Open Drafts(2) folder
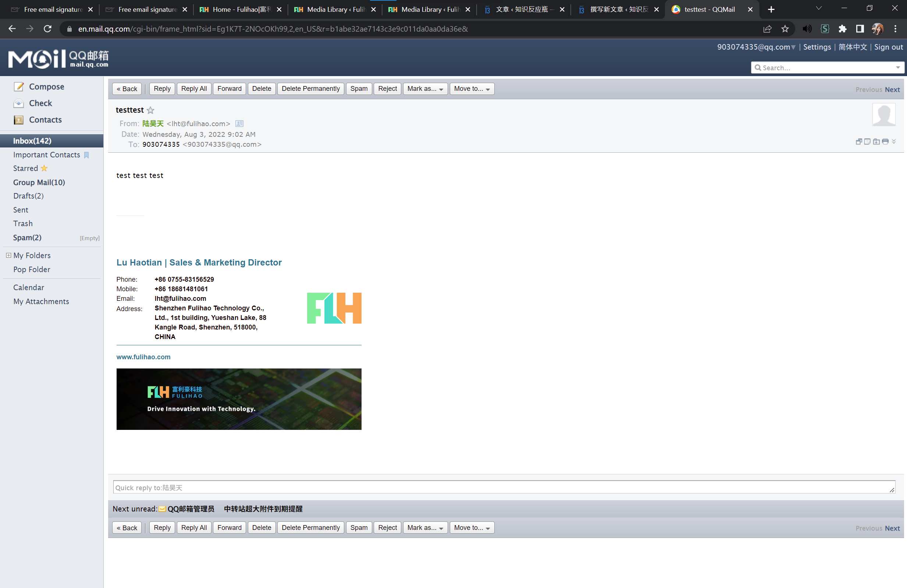The height and width of the screenshot is (588, 907). coord(29,196)
